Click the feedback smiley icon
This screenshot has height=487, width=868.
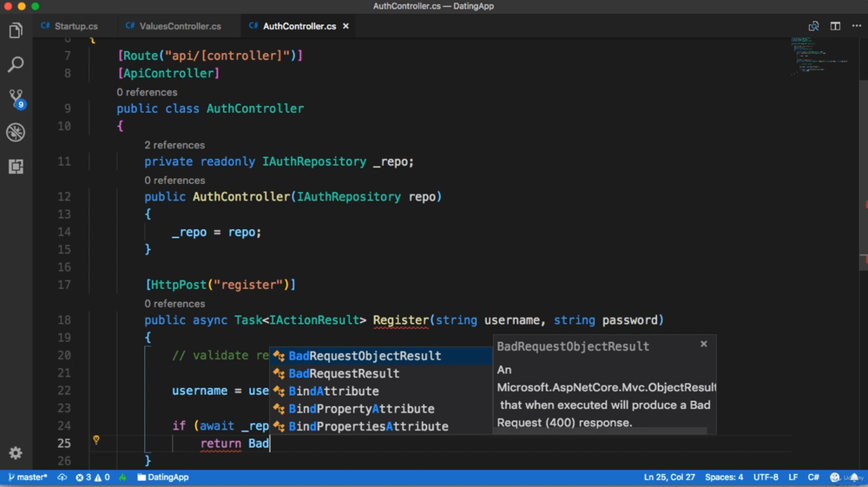click(x=835, y=477)
